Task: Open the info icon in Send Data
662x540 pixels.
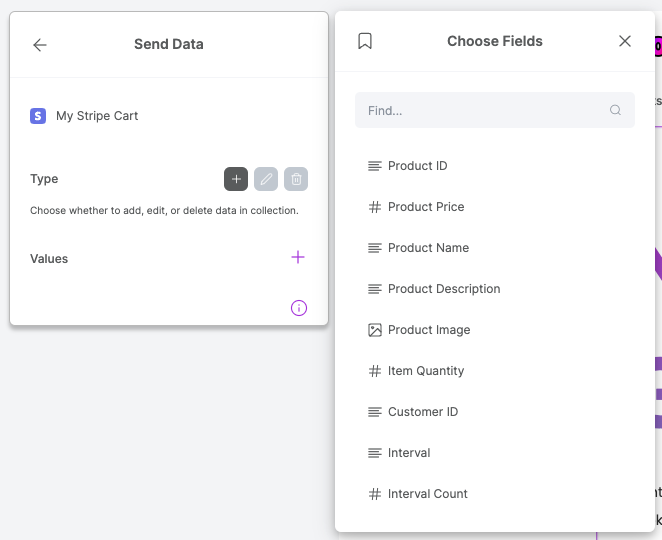Action: coord(298,308)
